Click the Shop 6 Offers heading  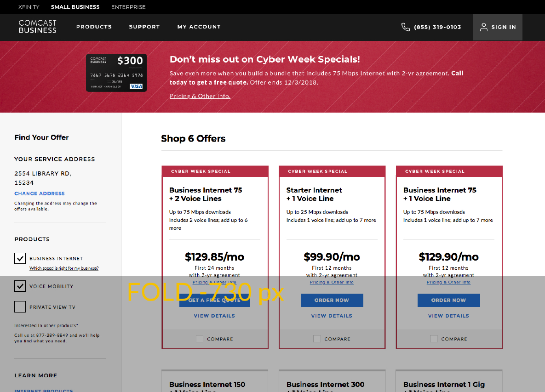193,138
